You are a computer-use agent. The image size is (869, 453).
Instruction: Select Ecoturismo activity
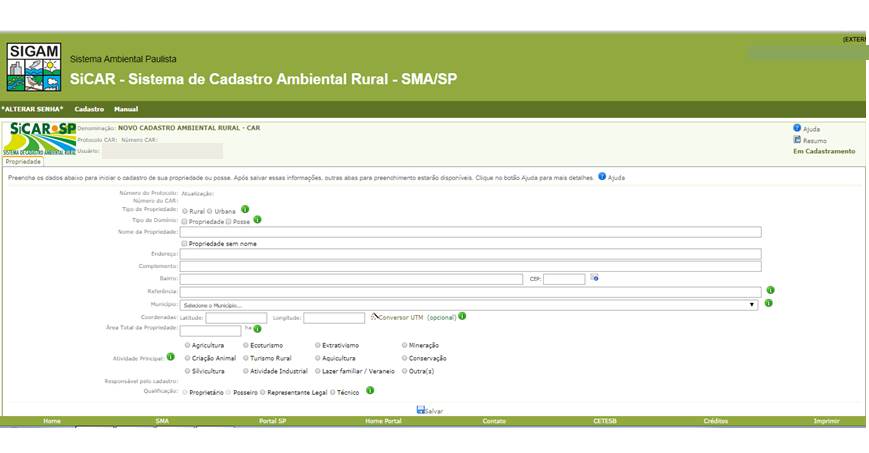coord(246,345)
